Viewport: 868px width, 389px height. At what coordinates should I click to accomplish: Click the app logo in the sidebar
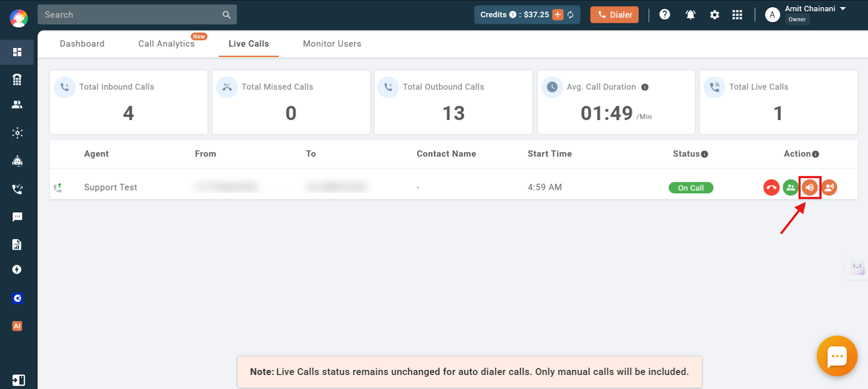pos(18,18)
